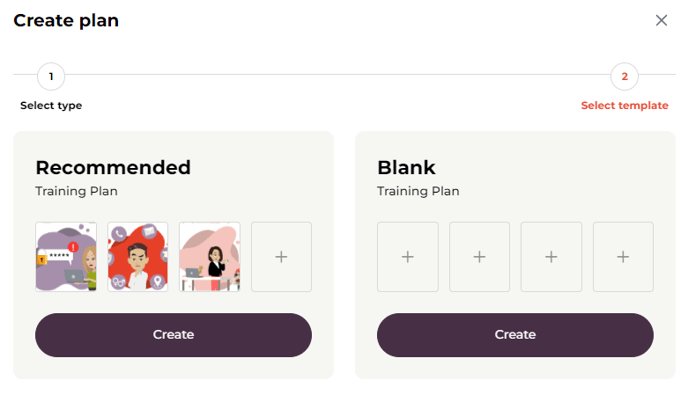Image resolution: width=688 pixels, height=395 pixels.
Task: Click Training Plan subtitle under Recommended
Action: (x=76, y=191)
